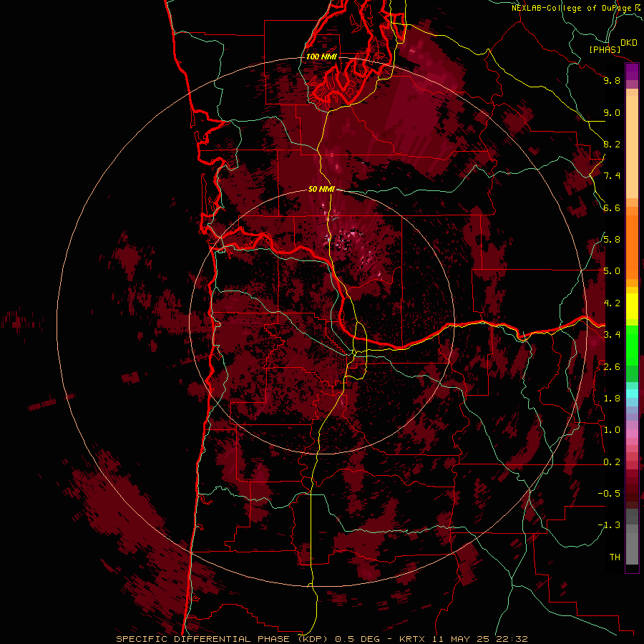Click the 1.0 scale value
The width and height of the screenshot is (644, 644).
pos(612,430)
